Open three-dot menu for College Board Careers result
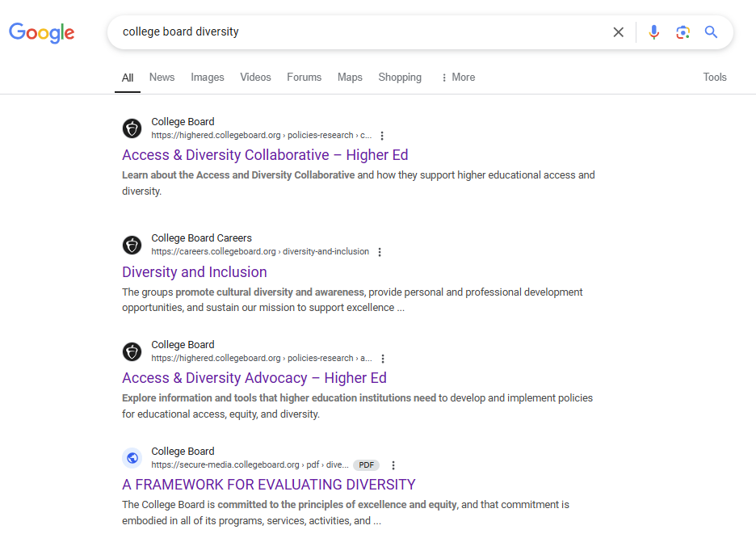756x538 pixels. point(380,252)
